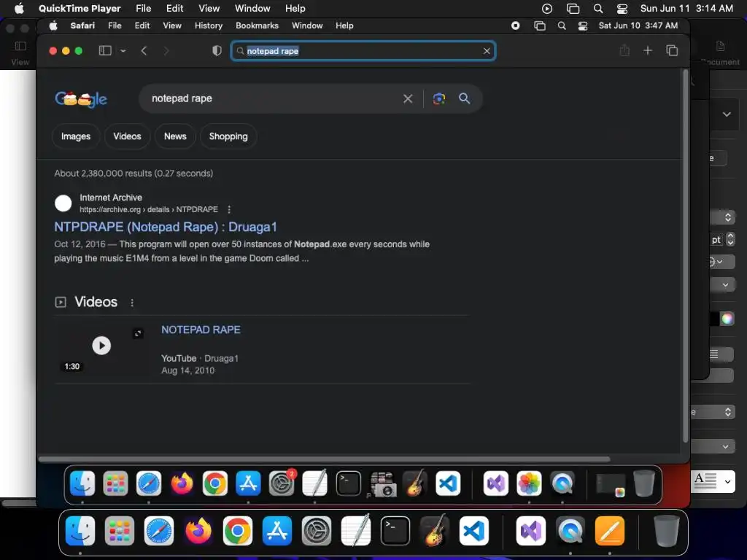This screenshot has width=747, height=560.
Task: Open Safari's Bookmarks menu
Action: 258,26
